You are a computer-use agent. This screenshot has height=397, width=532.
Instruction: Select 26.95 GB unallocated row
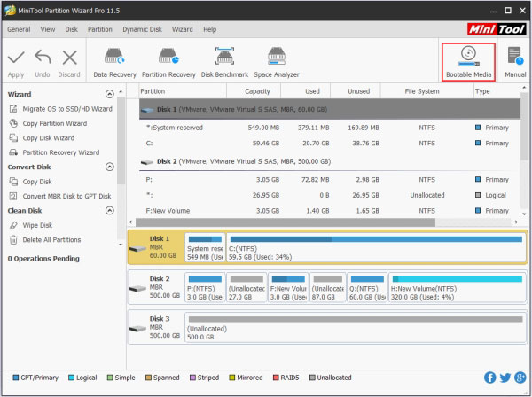330,195
